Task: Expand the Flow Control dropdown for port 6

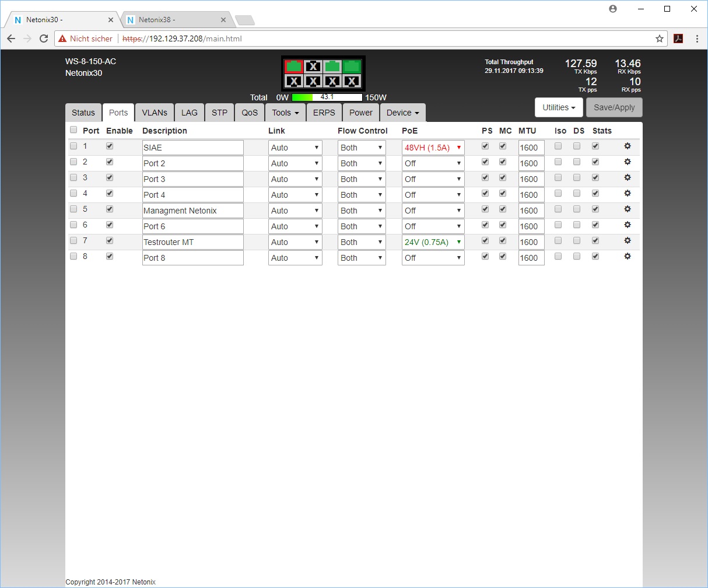Action: coord(362,227)
